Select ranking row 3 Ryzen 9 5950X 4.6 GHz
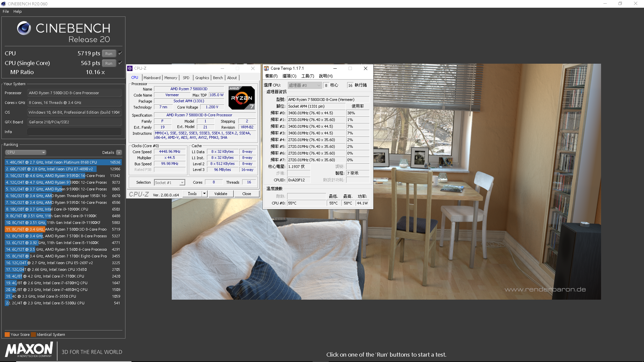 (x=63, y=176)
